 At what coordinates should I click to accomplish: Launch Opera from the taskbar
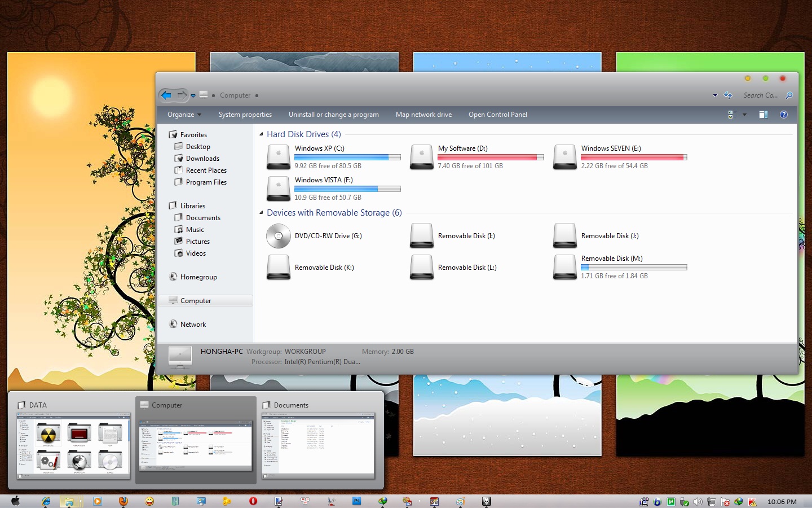coord(253,501)
